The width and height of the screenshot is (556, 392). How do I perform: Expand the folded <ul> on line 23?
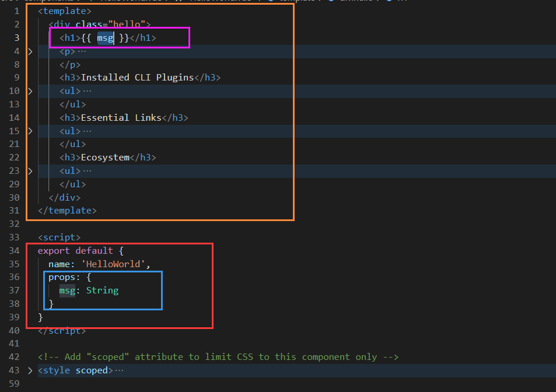tap(30, 171)
